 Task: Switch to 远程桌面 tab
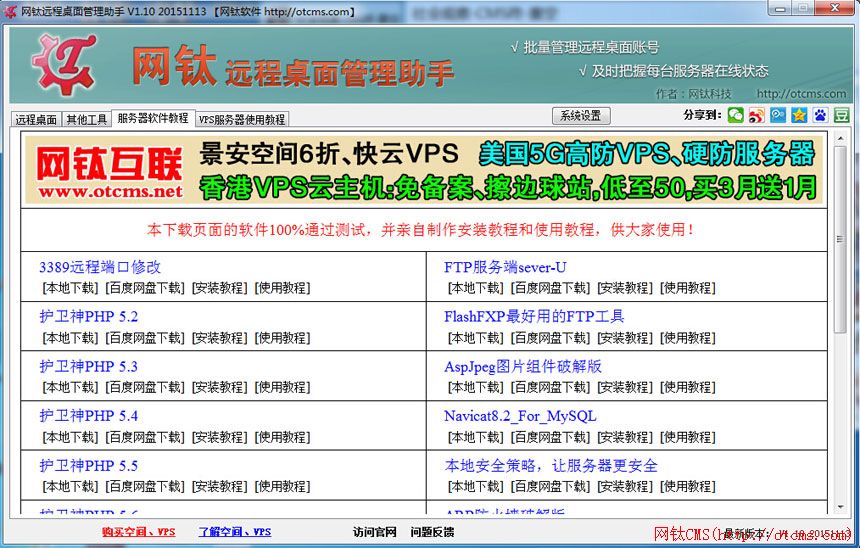(36, 120)
